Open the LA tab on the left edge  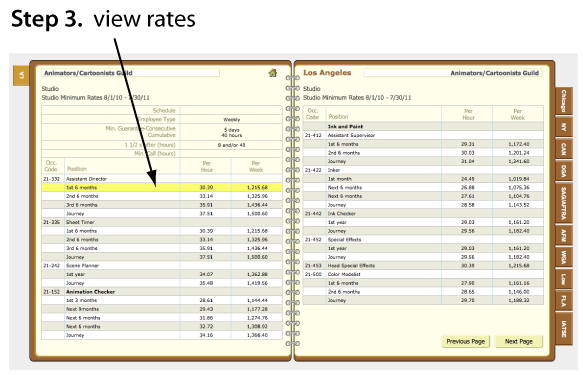tap(21, 75)
